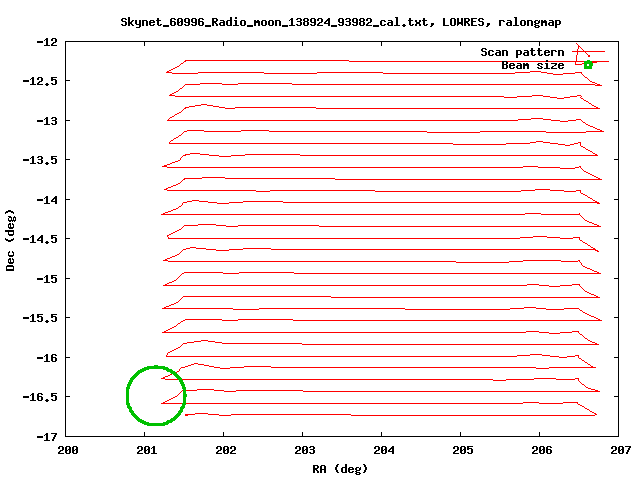The height and width of the screenshot is (480, 640).
Task: Click the y-axis tick label -14
Action: coord(47,200)
